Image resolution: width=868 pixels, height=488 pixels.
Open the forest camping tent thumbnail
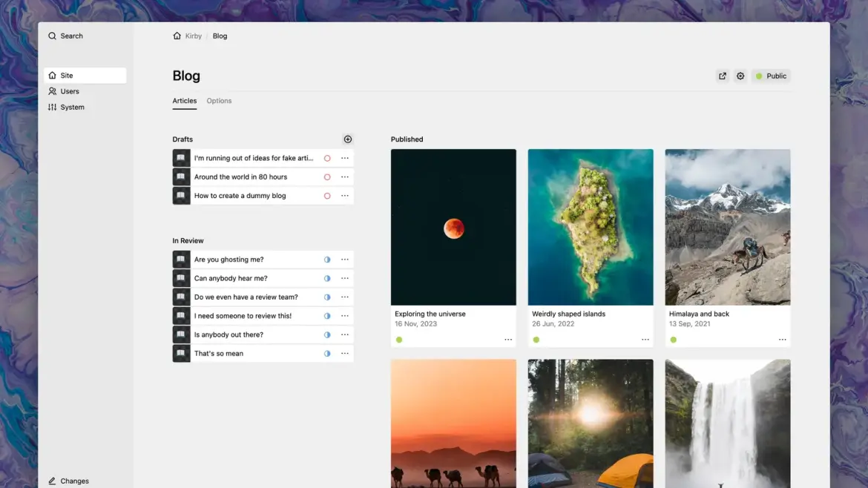(x=591, y=423)
